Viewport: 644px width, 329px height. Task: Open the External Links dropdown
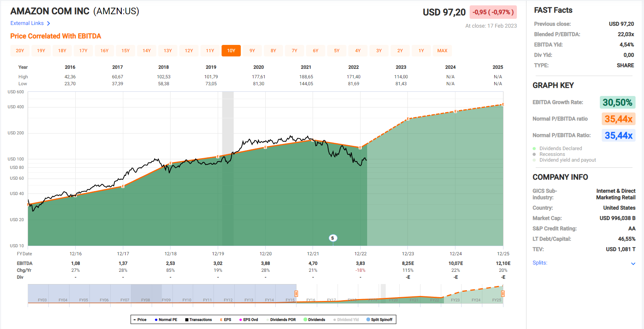[x=27, y=23]
